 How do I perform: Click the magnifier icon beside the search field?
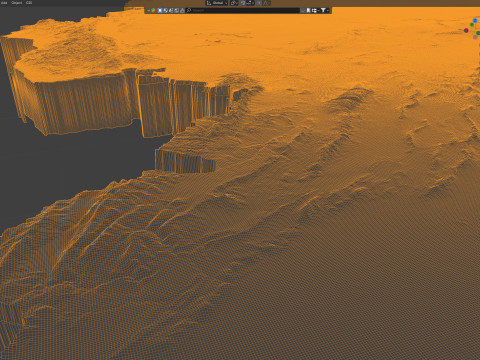[x=188, y=10]
